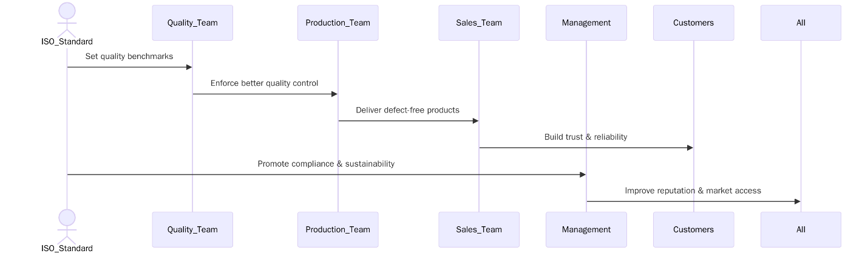
Task: Select the top Quality_Team participant box
Action: pyautogui.click(x=192, y=23)
